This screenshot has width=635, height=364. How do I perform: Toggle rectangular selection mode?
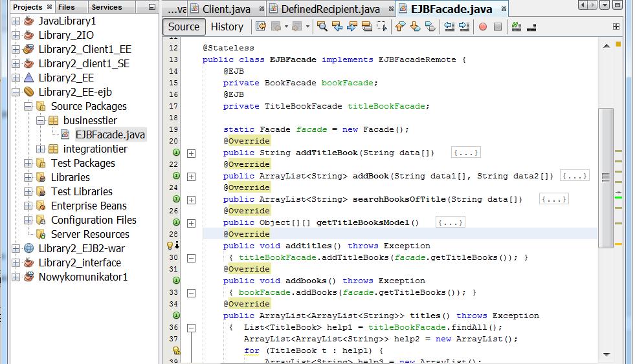(381, 27)
